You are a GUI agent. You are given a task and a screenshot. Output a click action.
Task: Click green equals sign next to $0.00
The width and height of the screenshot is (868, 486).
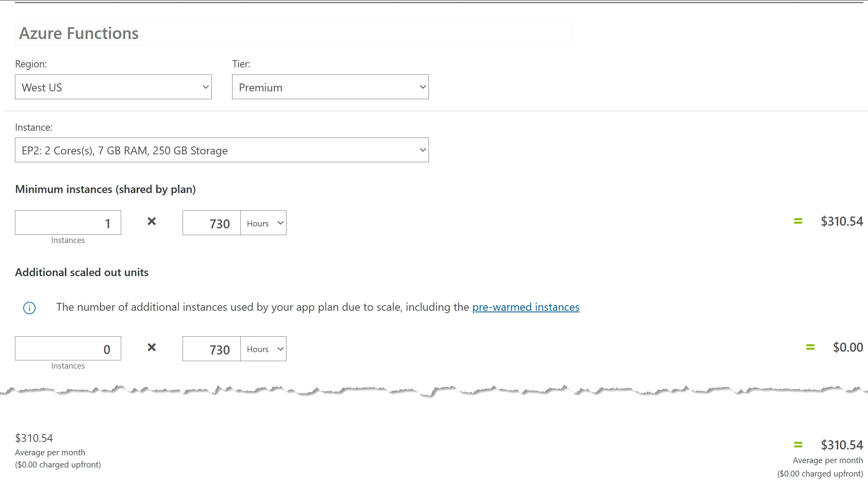click(x=810, y=347)
